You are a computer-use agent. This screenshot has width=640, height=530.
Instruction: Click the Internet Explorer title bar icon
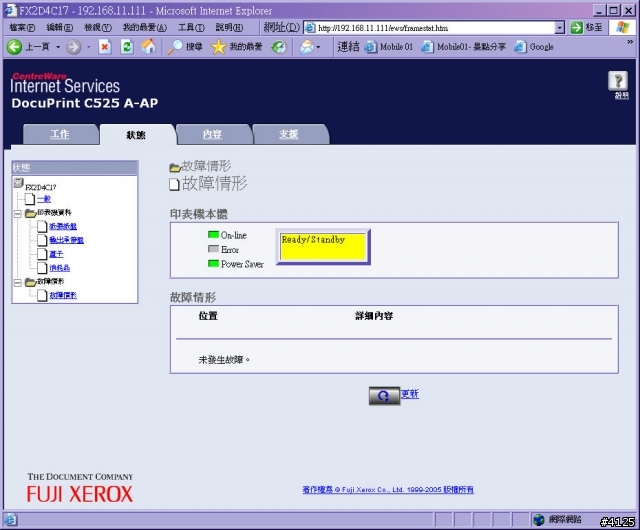[10, 10]
